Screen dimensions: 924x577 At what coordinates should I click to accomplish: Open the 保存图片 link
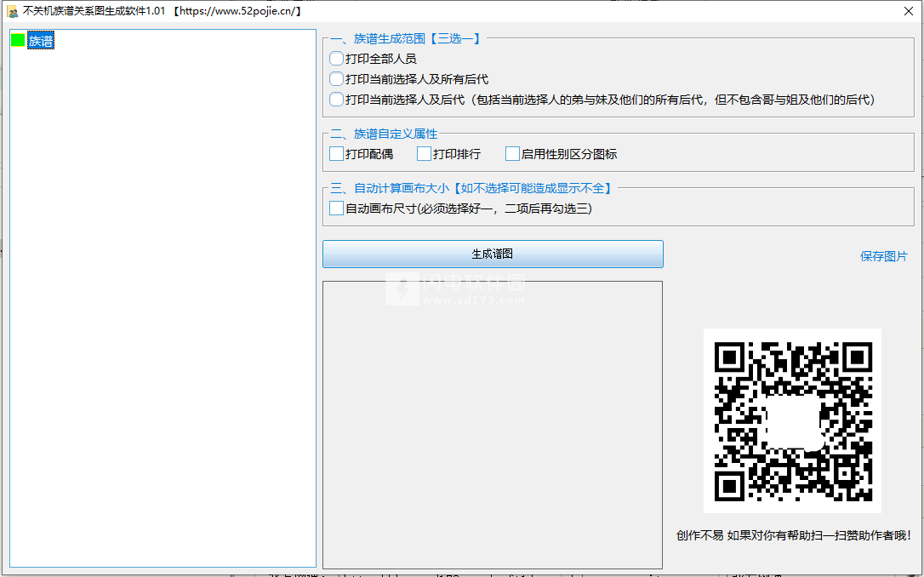click(883, 256)
